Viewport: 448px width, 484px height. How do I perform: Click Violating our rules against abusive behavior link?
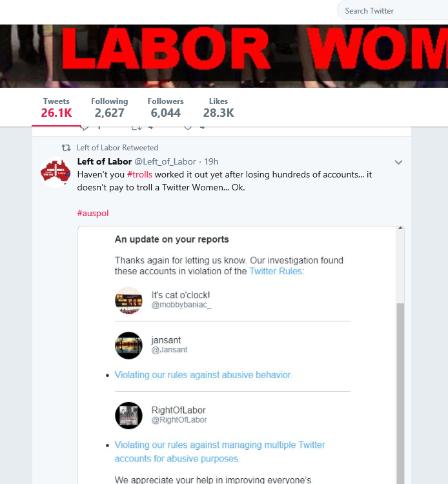coord(203,375)
